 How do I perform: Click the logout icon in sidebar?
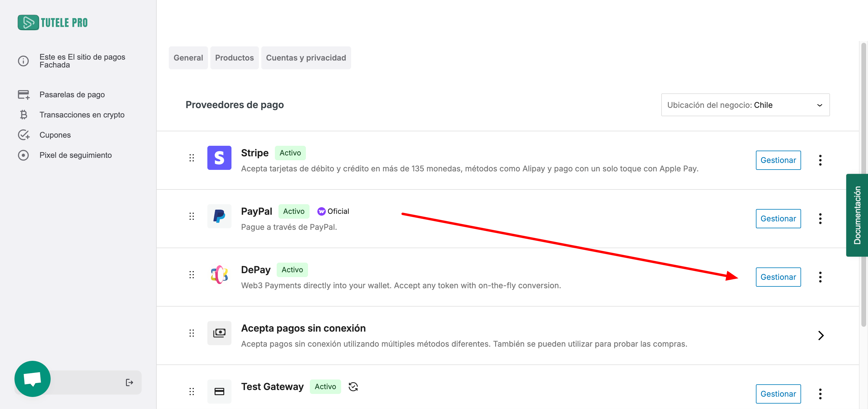pos(129,382)
